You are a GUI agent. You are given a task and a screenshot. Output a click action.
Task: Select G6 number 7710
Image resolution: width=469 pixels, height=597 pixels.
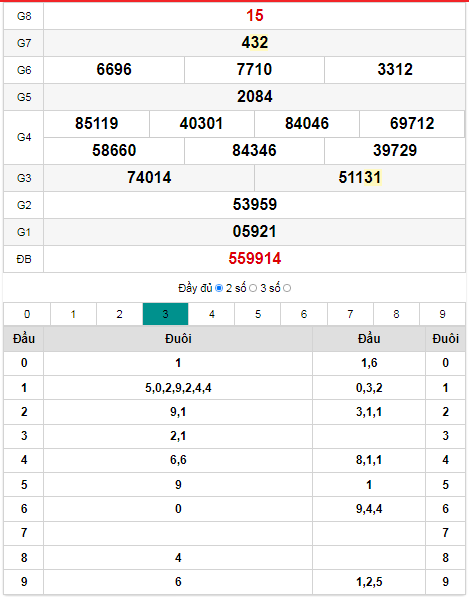coord(254,69)
